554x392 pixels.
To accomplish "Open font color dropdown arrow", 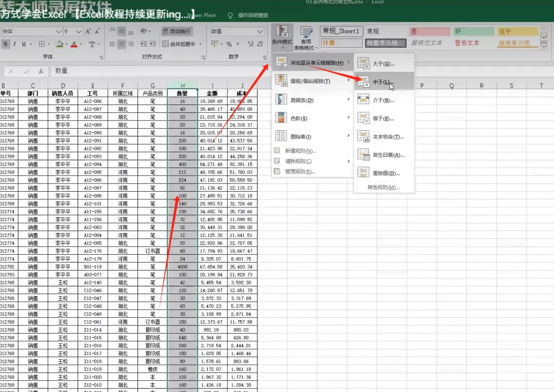I will (x=81, y=44).
